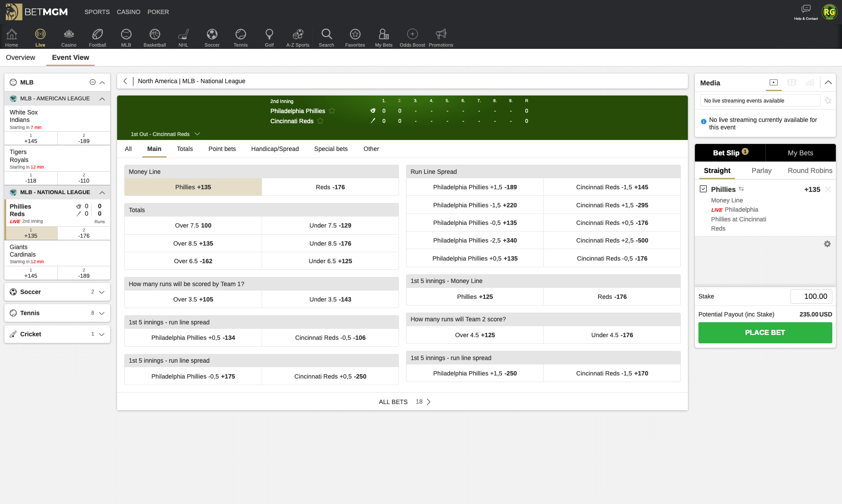Viewport: 842px width, 504px height.
Task: Switch to the Parlay bet slip tab
Action: point(761,171)
